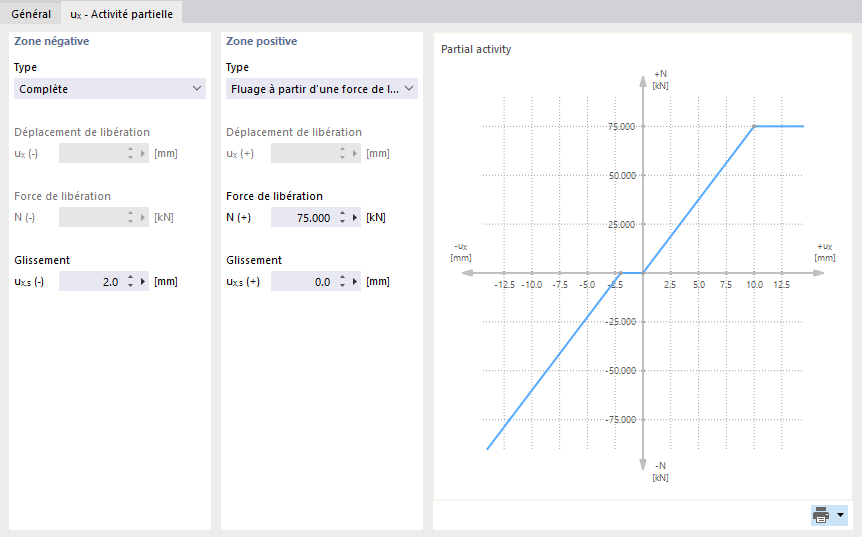Click arrow button beside positive Glissement field
The width and height of the screenshot is (862, 537).
click(356, 282)
